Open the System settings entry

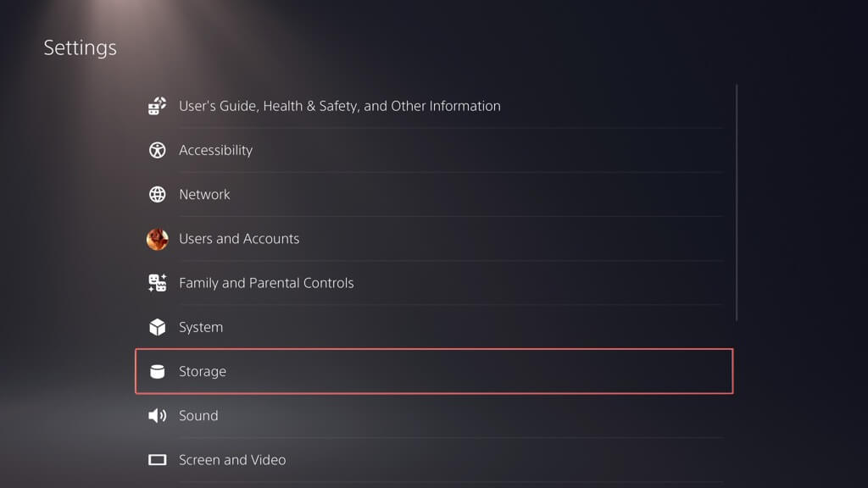click(x=201, y=327)
